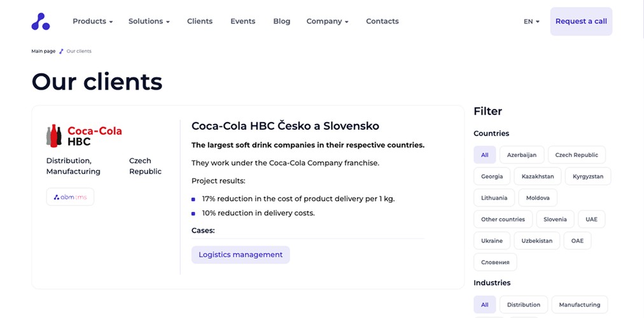Filter clients by UAE
The width and height of the screenshot is (644, 318).
tap(591, 219)
